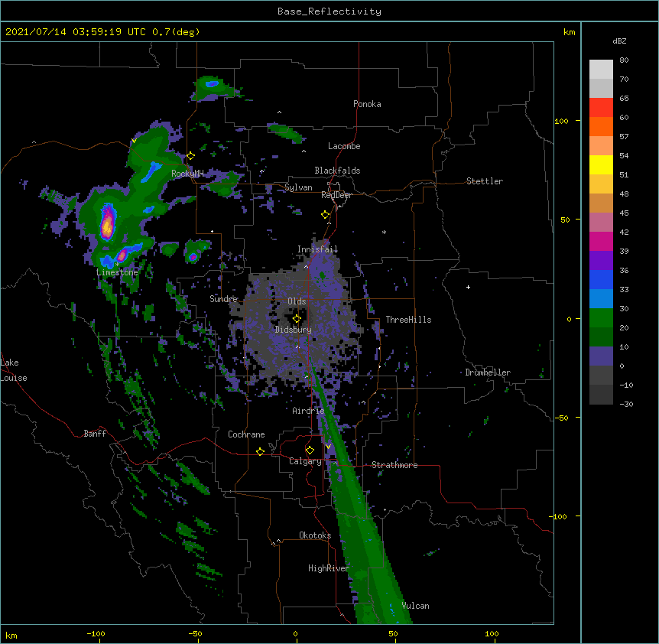Click the dBZ legend heading

tap(619, 41)
